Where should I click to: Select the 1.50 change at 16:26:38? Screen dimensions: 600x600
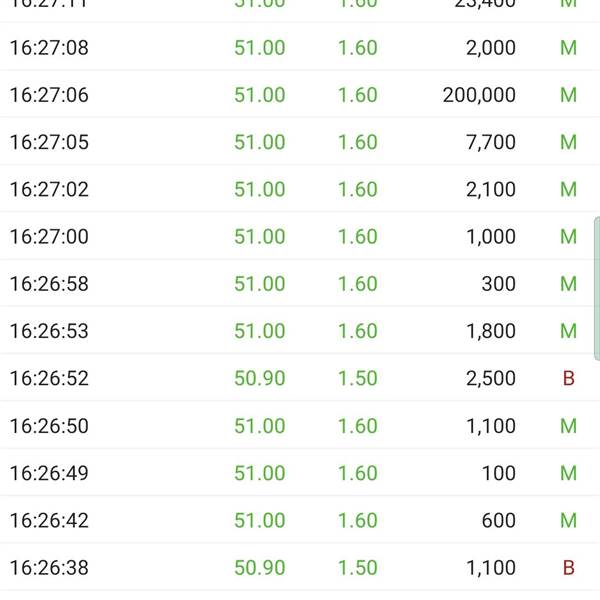coord(358,567)
